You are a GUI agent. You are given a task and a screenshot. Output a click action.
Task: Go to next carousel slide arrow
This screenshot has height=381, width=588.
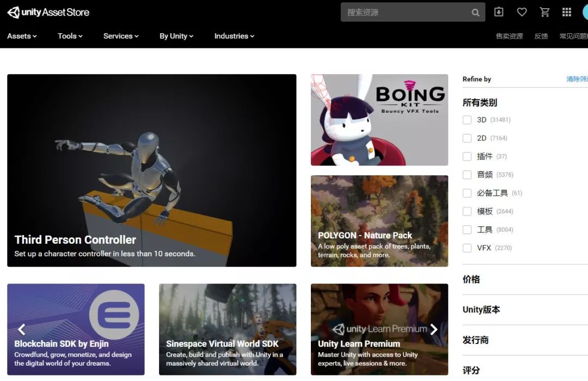[x=434, y=329]
